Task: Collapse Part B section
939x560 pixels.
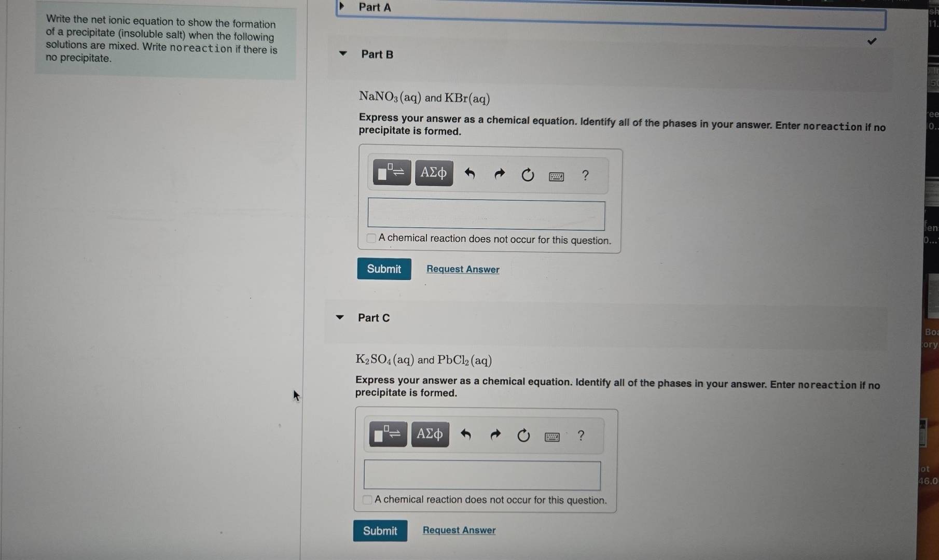Action: coord(342,53)
